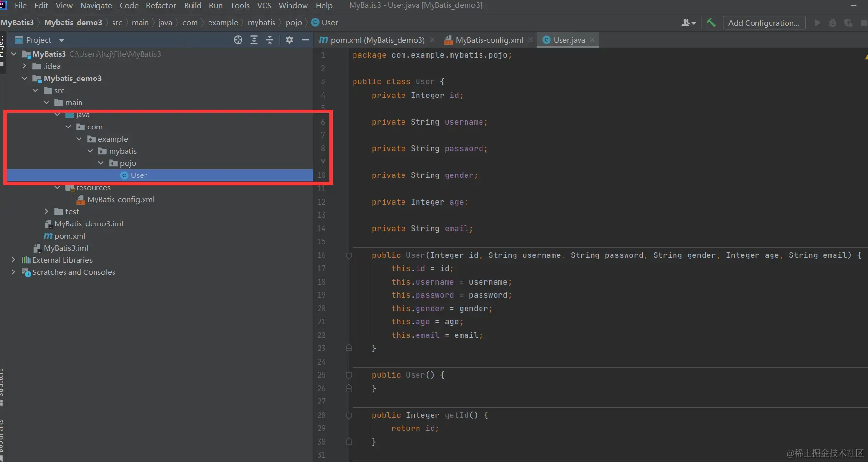
Task: Open the user account icon menu
Action: tap(688, 23)
